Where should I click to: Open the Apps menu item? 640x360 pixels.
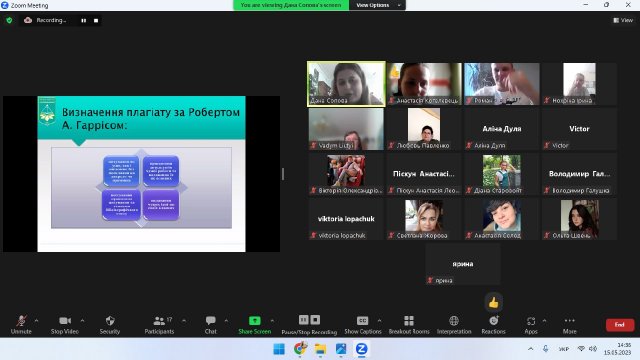[x=531, y=325]
